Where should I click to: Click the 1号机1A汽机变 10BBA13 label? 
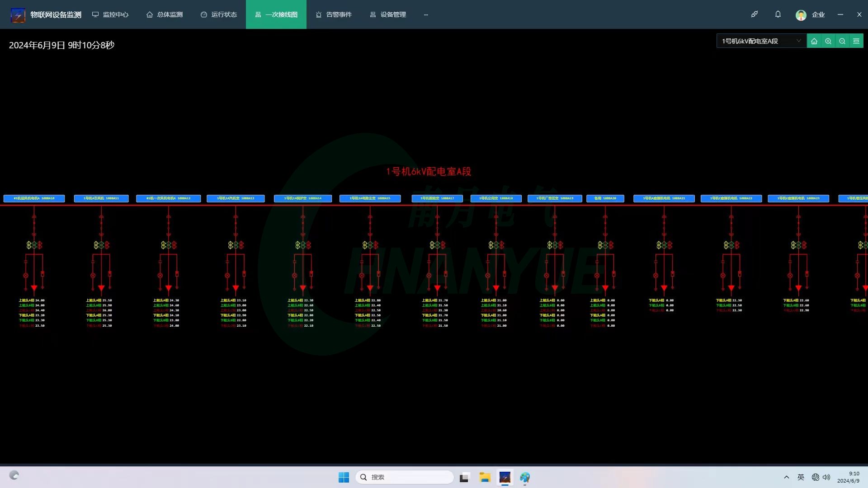tap(236, 198)
